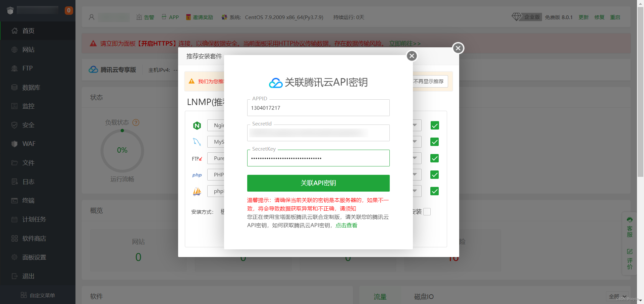
Task: Click the 安全 shield icon
Action: (14, 125)
